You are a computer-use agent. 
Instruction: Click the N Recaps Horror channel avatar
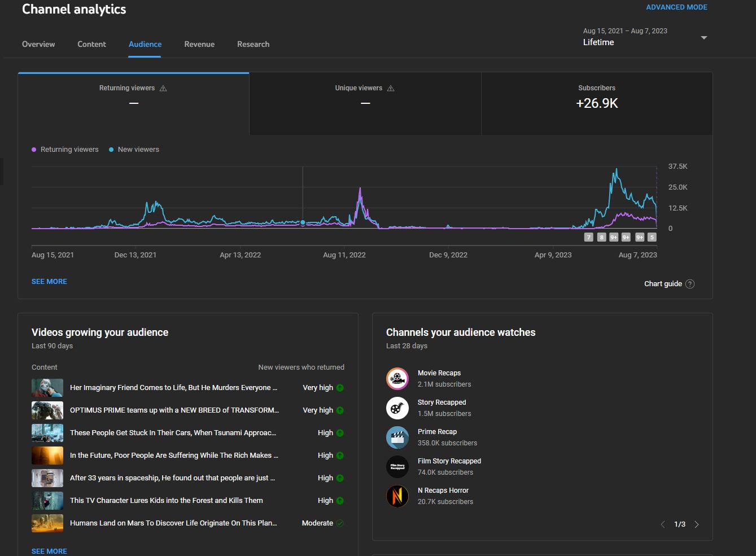[397, 496]
